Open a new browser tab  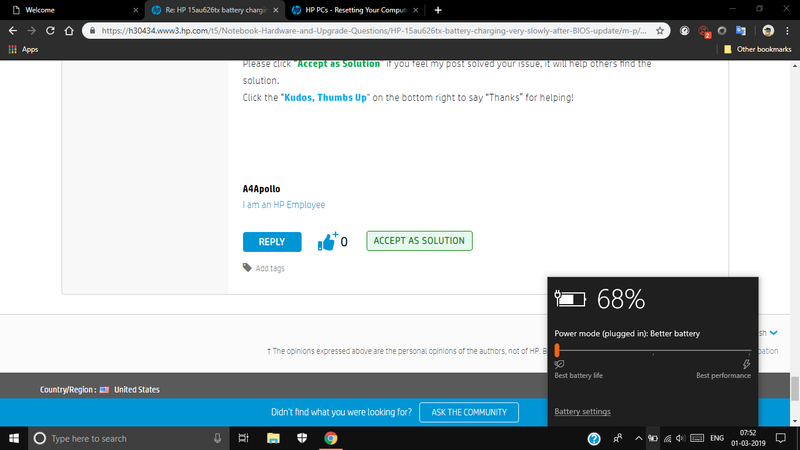tap(438, 10)
